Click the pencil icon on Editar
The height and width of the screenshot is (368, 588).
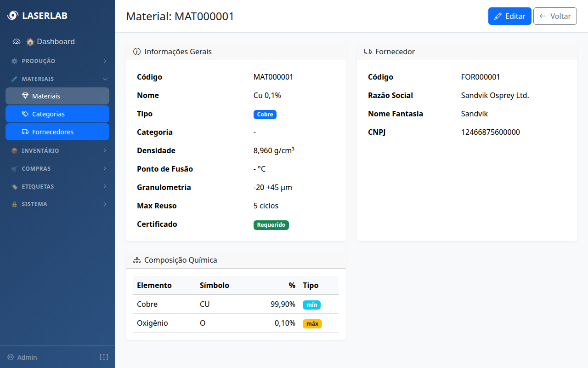coord(498,16)
